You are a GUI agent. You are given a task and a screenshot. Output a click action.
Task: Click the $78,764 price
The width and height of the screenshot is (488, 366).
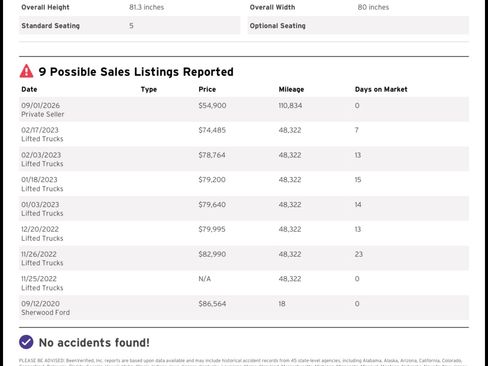pos(212,155)
